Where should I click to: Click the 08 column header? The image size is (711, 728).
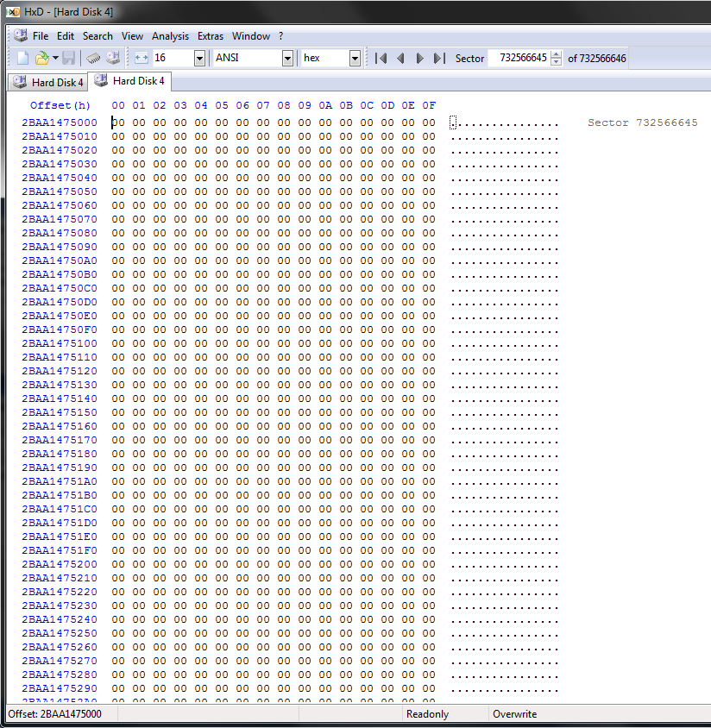284,105
